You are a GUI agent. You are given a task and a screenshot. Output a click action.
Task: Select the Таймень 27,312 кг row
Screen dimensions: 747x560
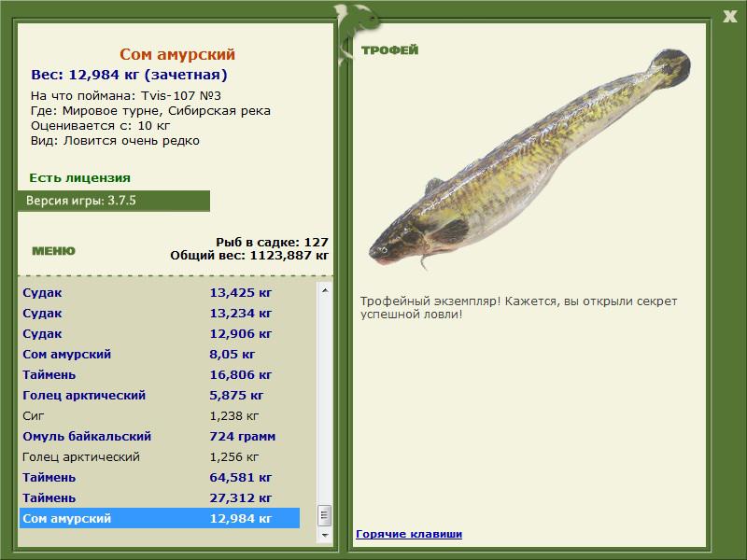160,497
